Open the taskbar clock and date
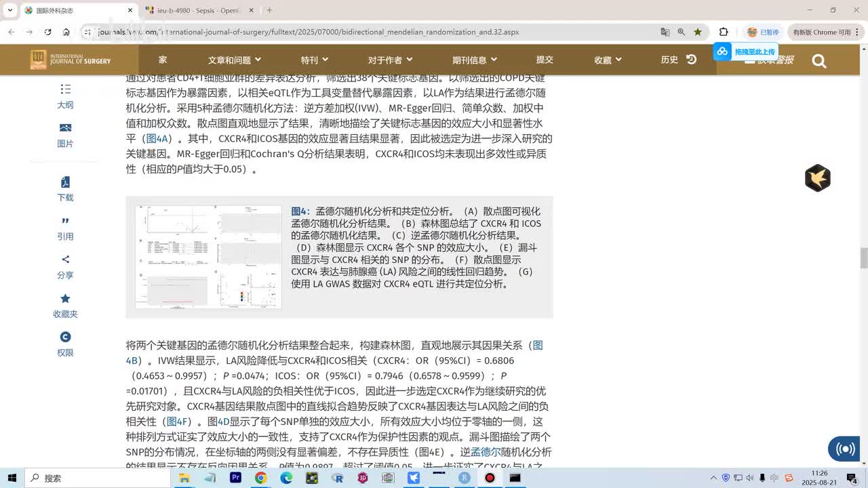Image resolution: width=868 pixels, height=488 pixels. (x=819, y=478)
